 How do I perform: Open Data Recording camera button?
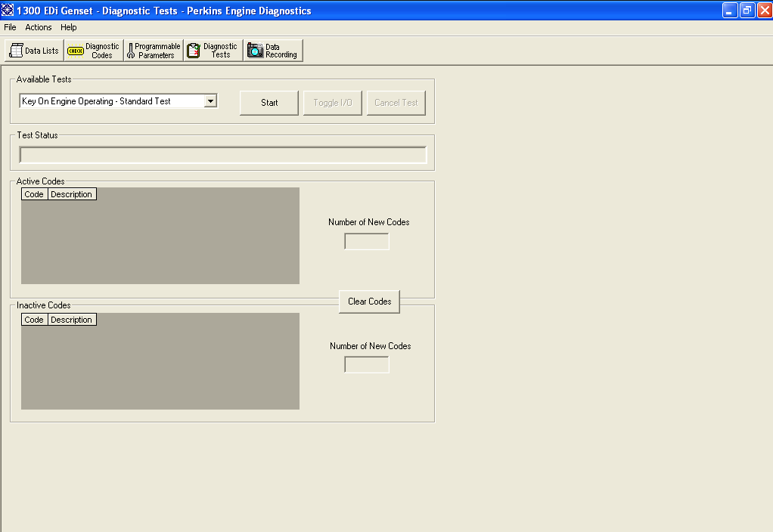point(273,50)
